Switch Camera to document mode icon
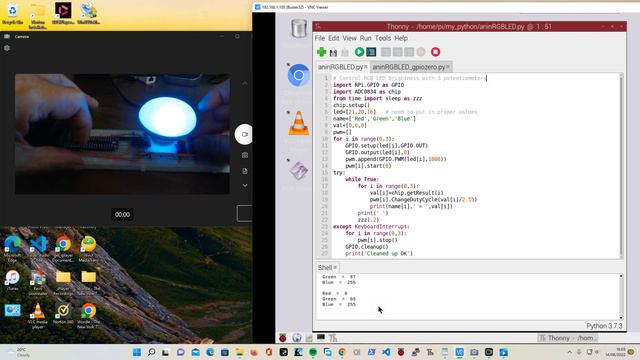 [x=244, y=171]
